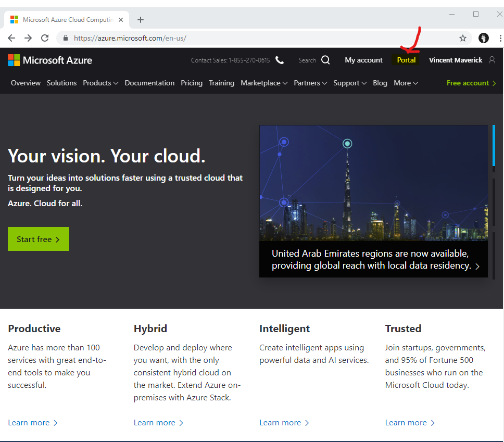Open the Pricing page
504x442 pixels.
pos(192,83)
